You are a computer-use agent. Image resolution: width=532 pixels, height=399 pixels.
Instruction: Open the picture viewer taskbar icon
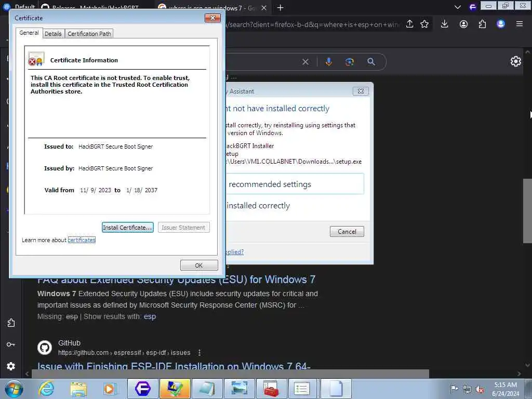click(x=239, y=389)
